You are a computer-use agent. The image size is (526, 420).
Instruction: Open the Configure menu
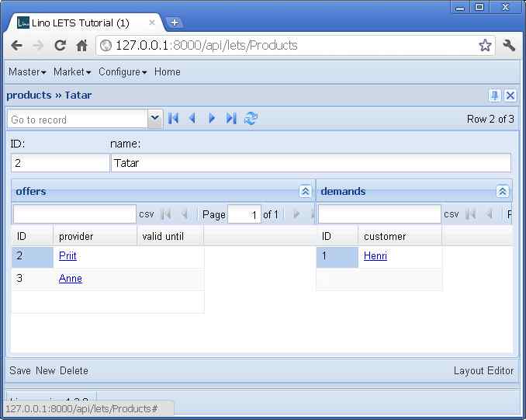[123, 72]
